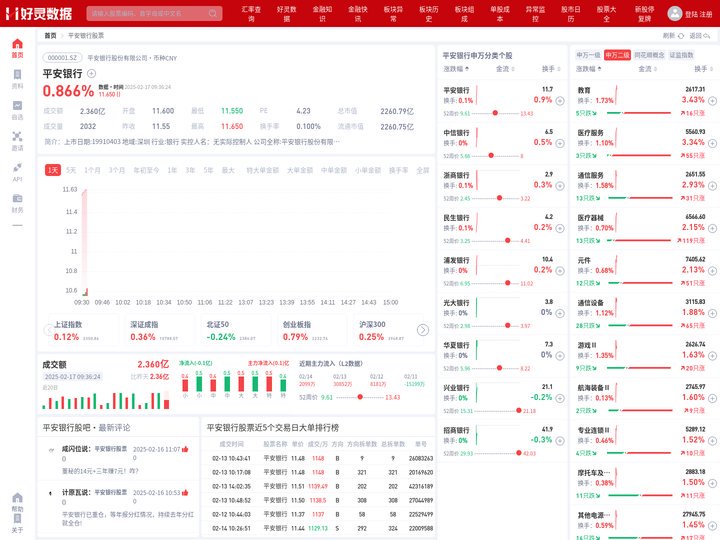The height and width of the screenshot is (540, 720).
Task: Open 板块异常 in top menu
Action: pyautogui.click(x=393, y=14)
